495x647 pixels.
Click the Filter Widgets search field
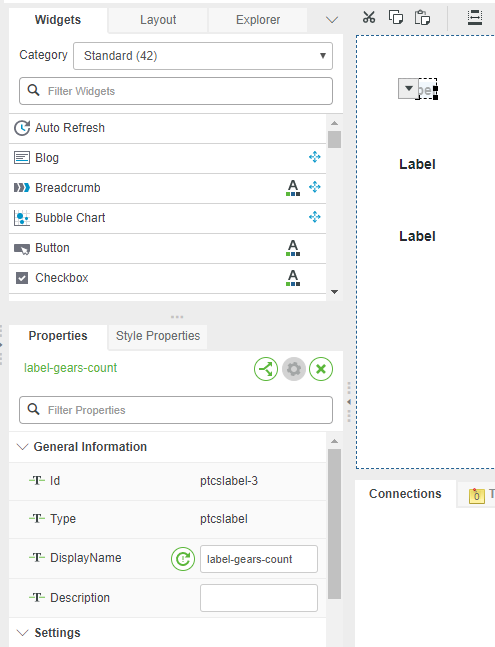(x=176, y=91)
